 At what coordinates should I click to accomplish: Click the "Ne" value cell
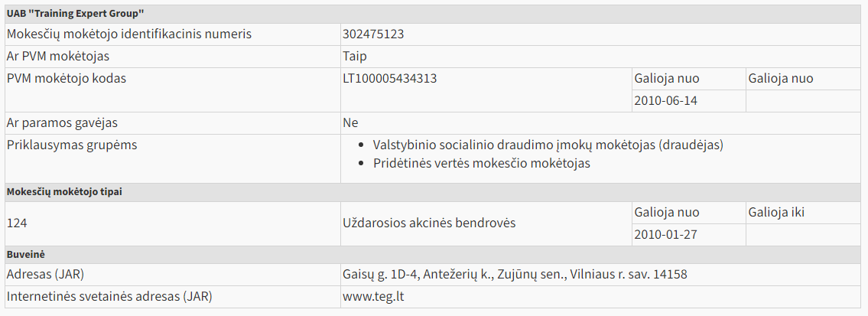tap(350, 123)
